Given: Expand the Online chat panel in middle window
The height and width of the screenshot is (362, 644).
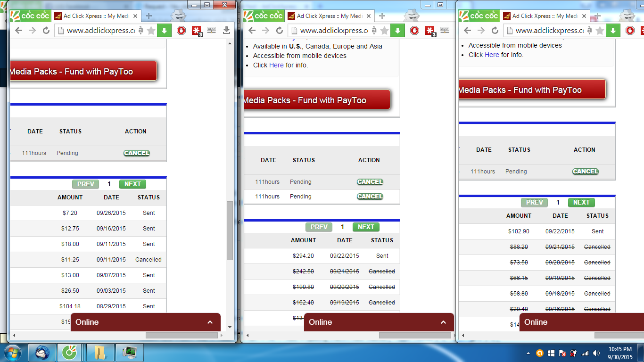Looking at the screenshot, I should pos(379,322).
